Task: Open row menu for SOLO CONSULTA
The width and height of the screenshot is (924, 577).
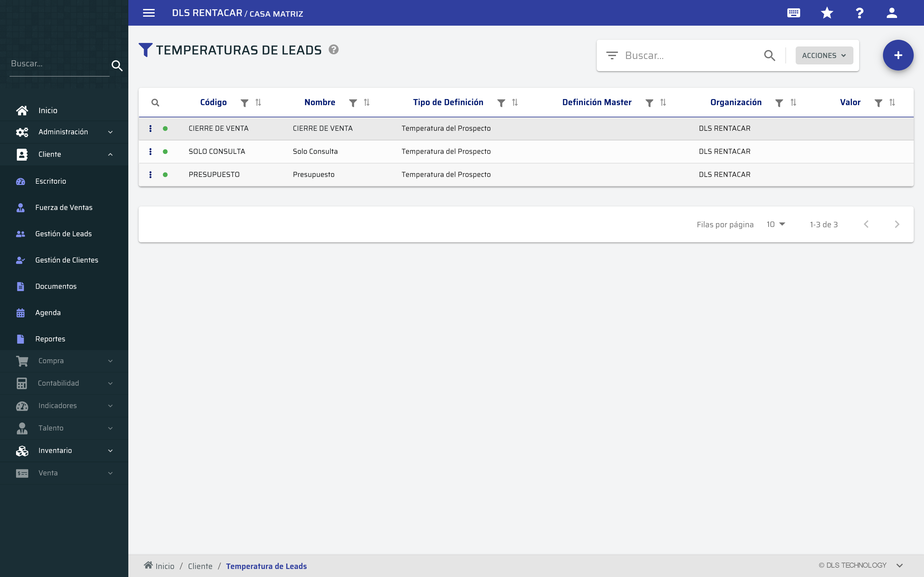Action: point(150,152)
